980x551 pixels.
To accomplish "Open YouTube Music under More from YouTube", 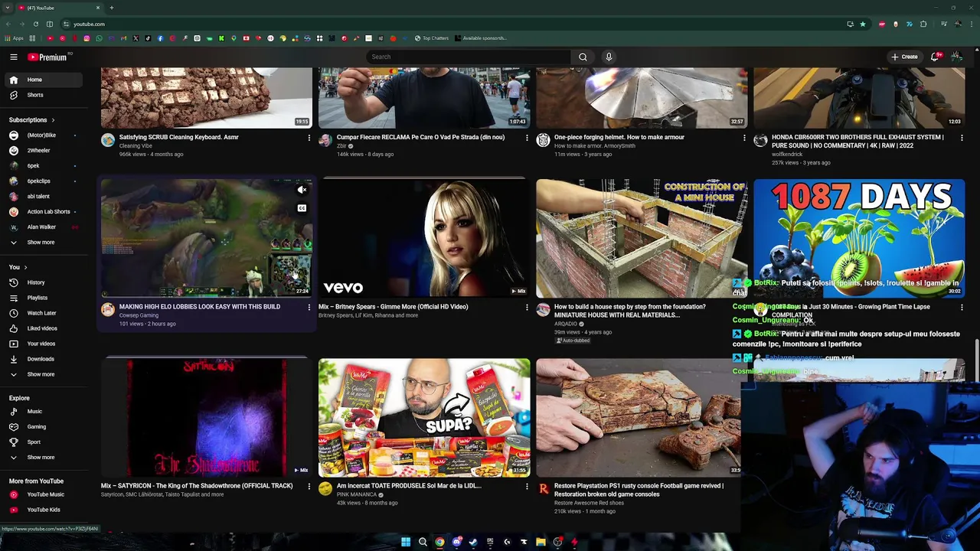I will tap(46, 494).
